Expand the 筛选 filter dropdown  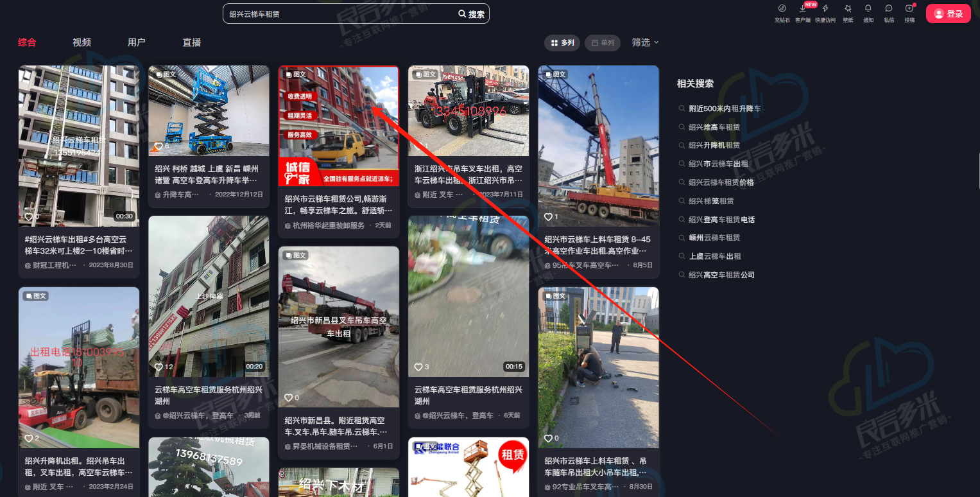click(x=645, y=42)
